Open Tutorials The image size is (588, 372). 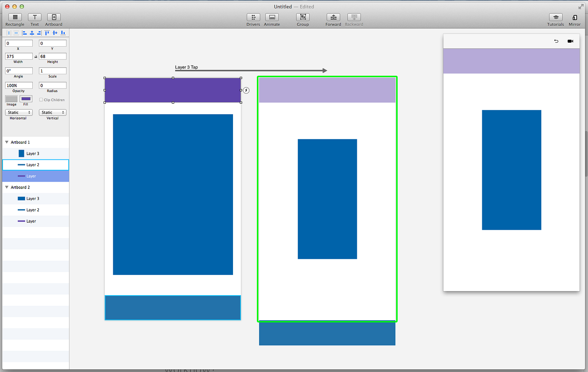click(x=556, y=17)
